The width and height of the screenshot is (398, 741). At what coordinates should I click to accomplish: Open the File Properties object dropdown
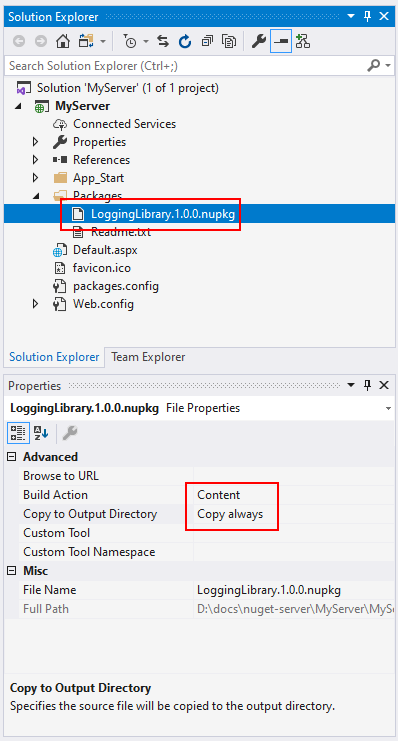pos(389,408)
